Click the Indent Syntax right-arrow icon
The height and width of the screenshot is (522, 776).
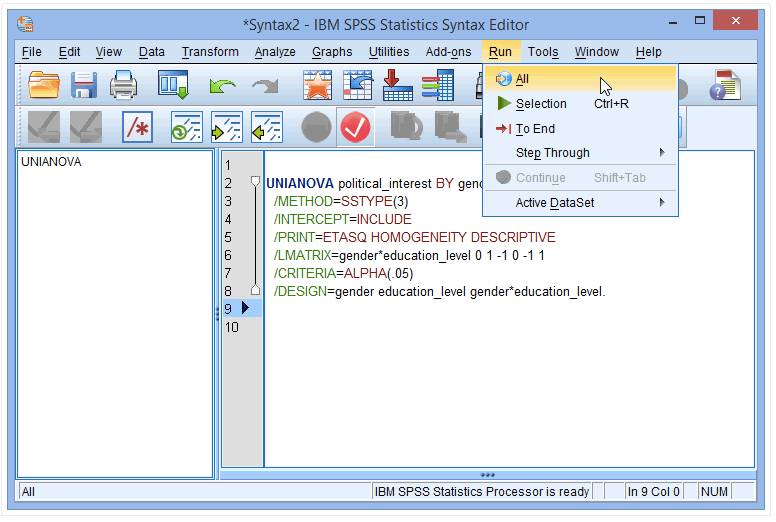tap(226, 127)
